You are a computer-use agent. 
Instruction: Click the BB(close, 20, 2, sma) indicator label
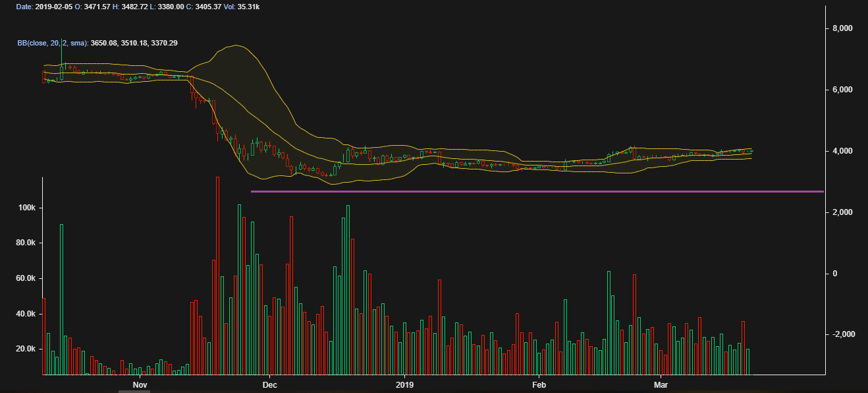53,43
